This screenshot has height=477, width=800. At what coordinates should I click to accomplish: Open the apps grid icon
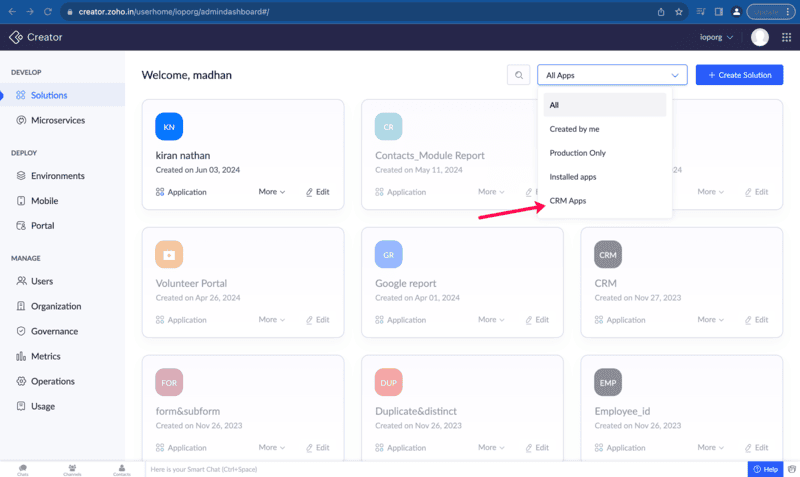(x=786, y=37)
